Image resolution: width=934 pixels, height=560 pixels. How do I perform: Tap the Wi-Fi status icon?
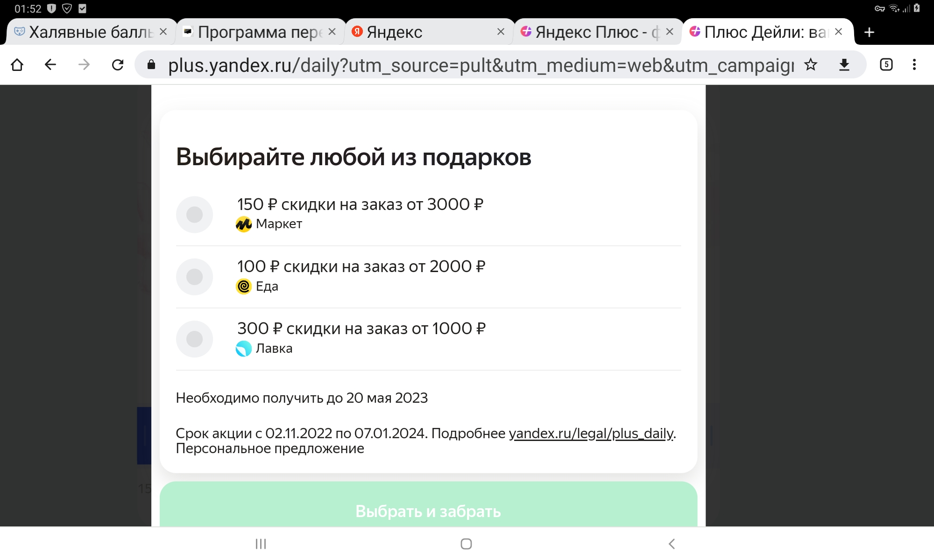tap(894, 8)
